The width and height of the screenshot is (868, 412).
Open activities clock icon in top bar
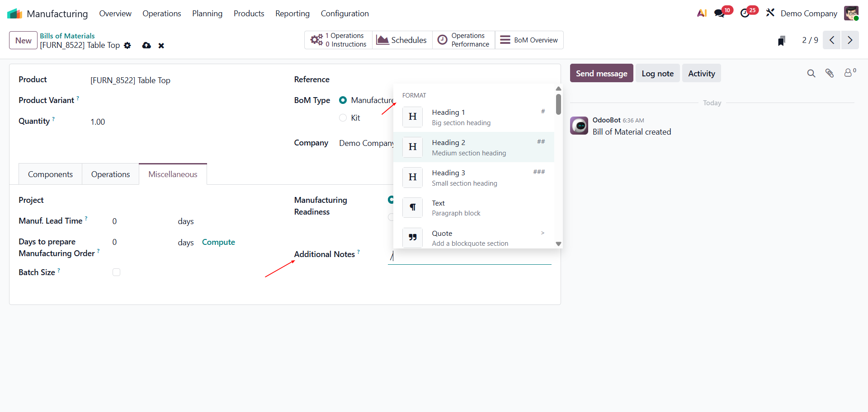click(x=745, y=14)
